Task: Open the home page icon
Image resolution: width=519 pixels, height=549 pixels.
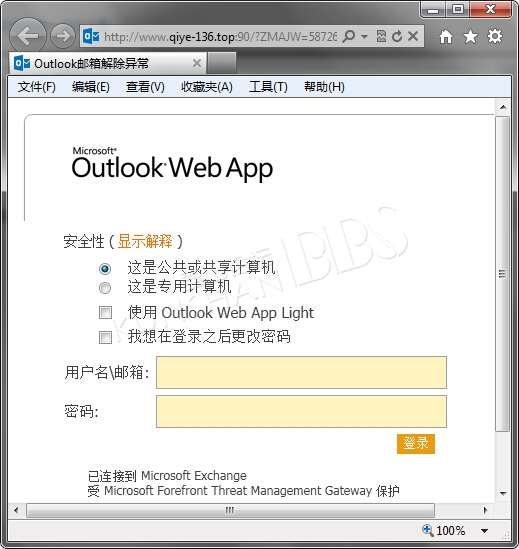Action: pos(446,36)
